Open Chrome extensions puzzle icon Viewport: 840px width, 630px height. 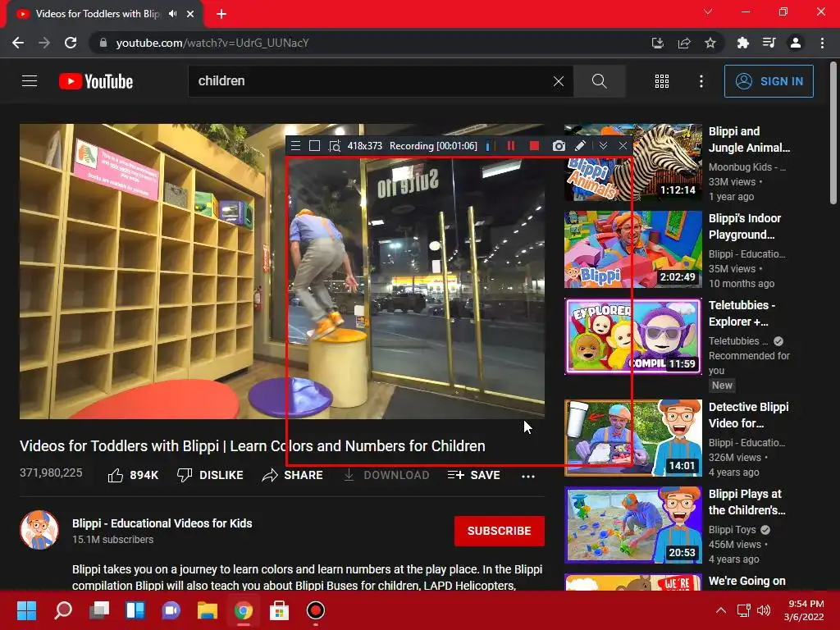coord(742,43)
